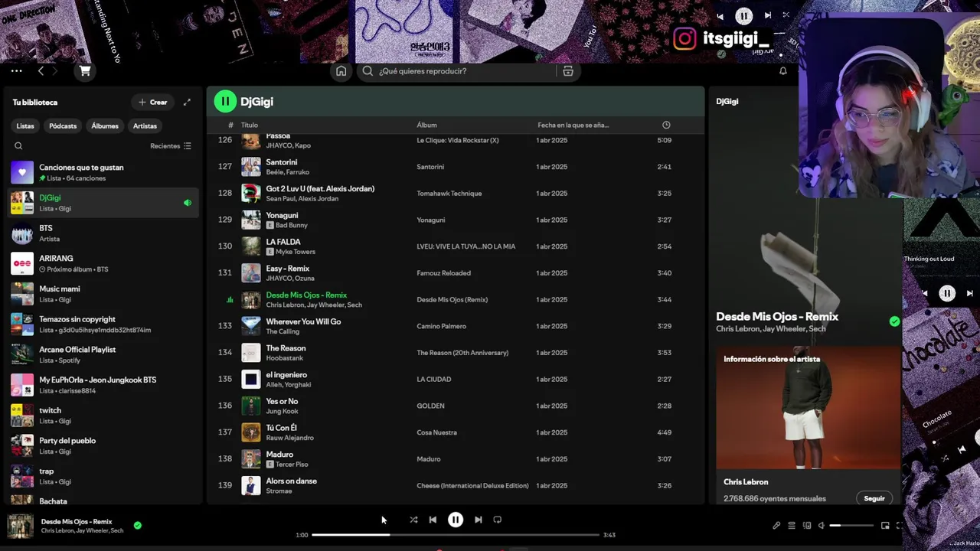Play Got 2 Luv U track
980x551 pixels.
click(455, 194)
